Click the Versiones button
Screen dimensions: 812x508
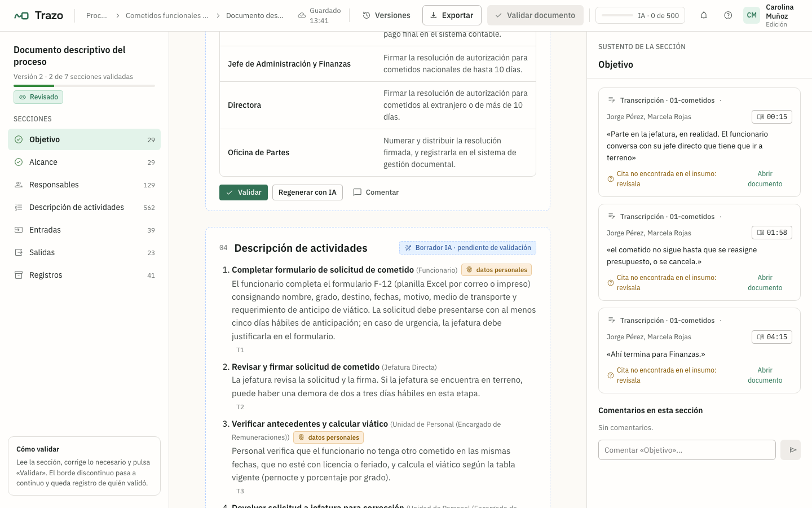click(x=386, y=15)
